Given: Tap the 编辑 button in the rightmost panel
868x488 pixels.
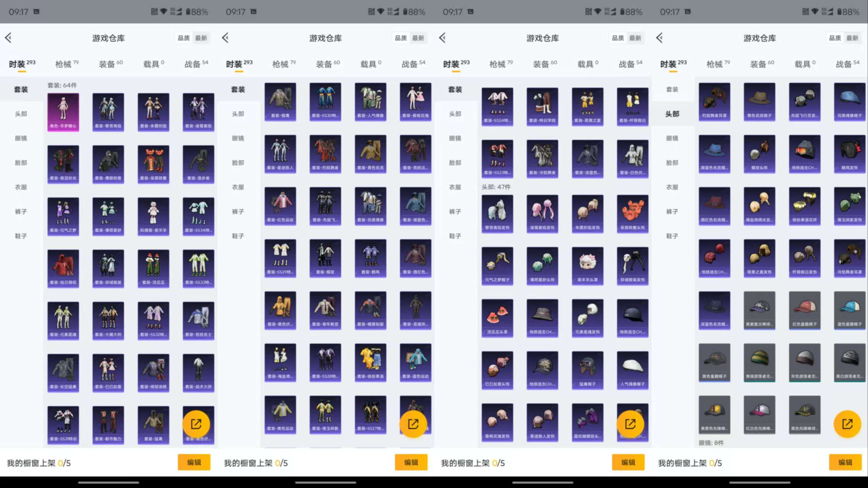Looking at the screenshot, I should pyautogui.click(x=845, y=462).
